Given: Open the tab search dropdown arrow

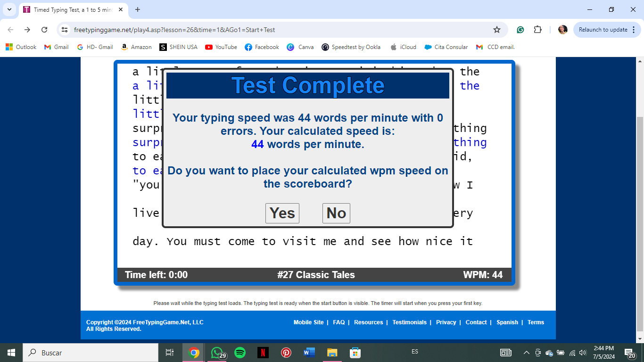Looking at the screenshot, I should tap(9, 9).
